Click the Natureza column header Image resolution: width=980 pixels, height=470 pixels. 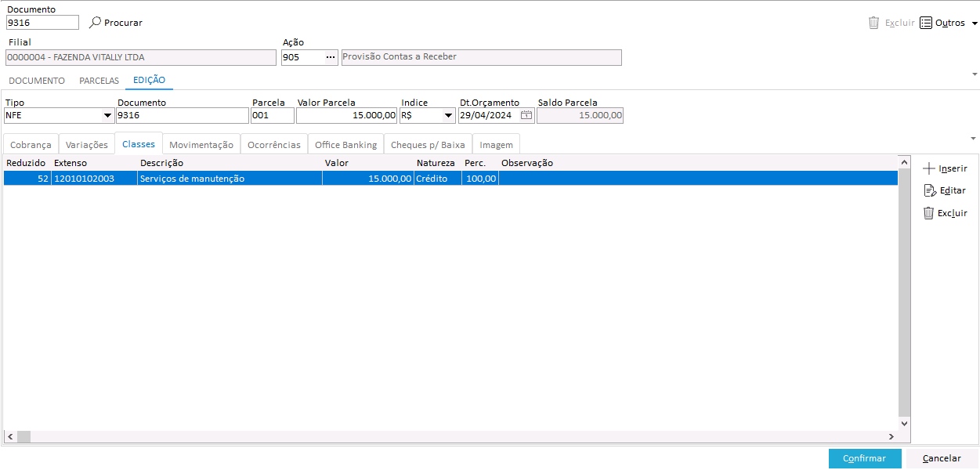point(438,163)
